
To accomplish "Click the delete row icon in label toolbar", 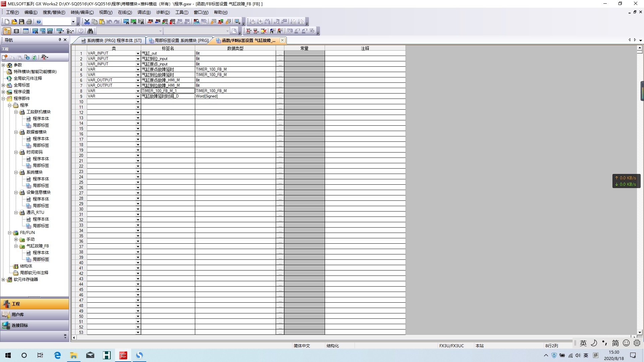I will (x=264, y=31).
